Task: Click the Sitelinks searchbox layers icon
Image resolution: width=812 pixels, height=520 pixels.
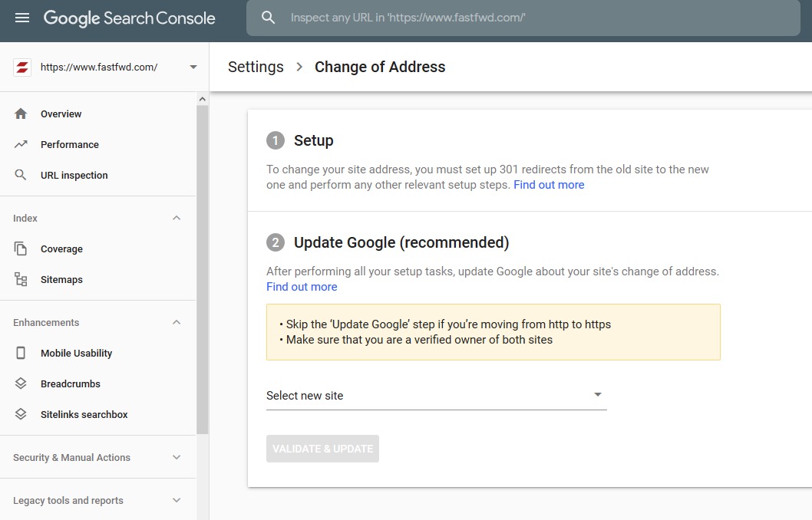Action: [x=21, y=414]
